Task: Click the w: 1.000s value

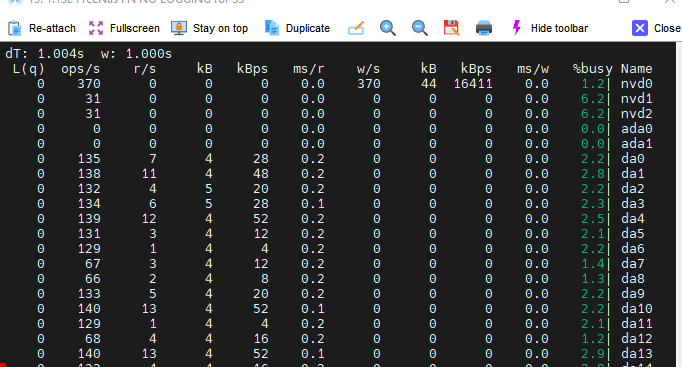Action: [136, 54]
